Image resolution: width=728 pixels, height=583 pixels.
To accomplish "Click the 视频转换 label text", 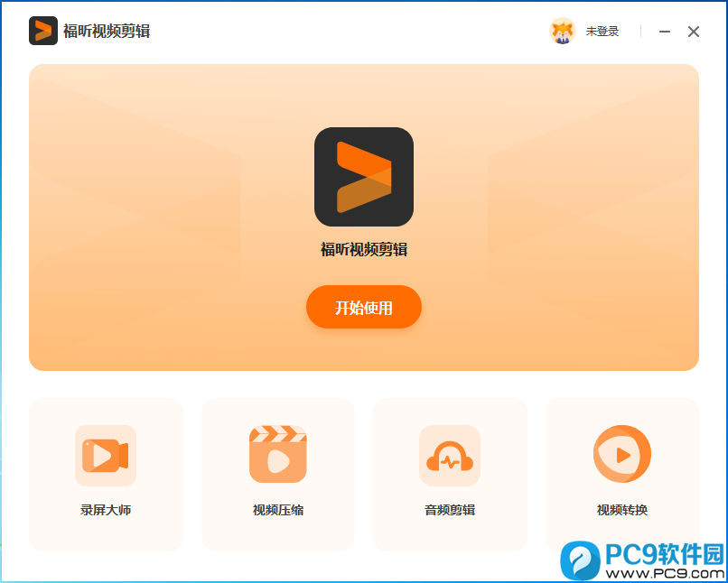I will pos(622,510).
